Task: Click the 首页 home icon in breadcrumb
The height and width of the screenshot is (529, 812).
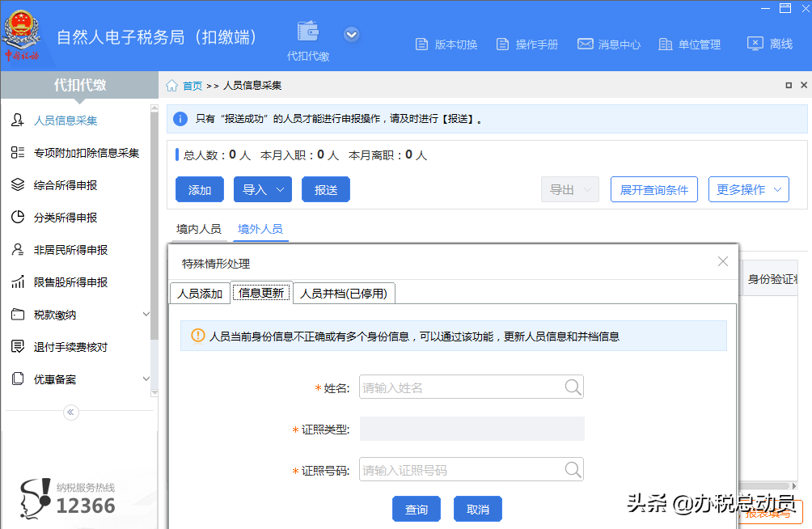Action: pos(170,84)
